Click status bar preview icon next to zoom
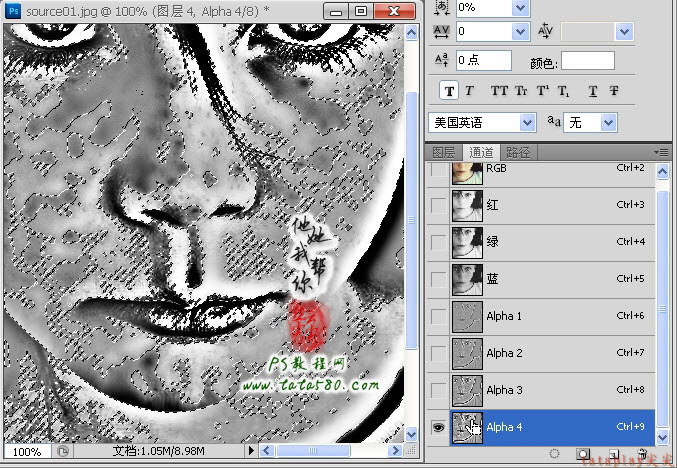Image resolution: width=677 pixels, height=468 pixels. click(x=63, y=451)
